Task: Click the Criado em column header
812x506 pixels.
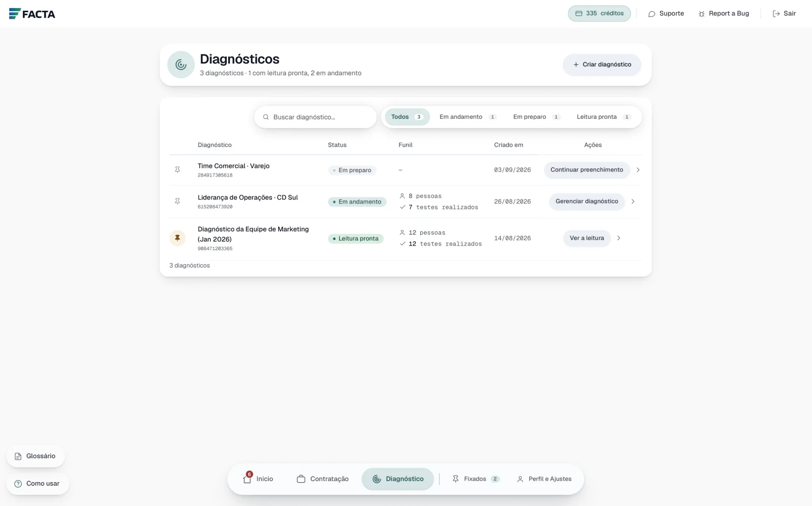Action: [x=509, y=145]
